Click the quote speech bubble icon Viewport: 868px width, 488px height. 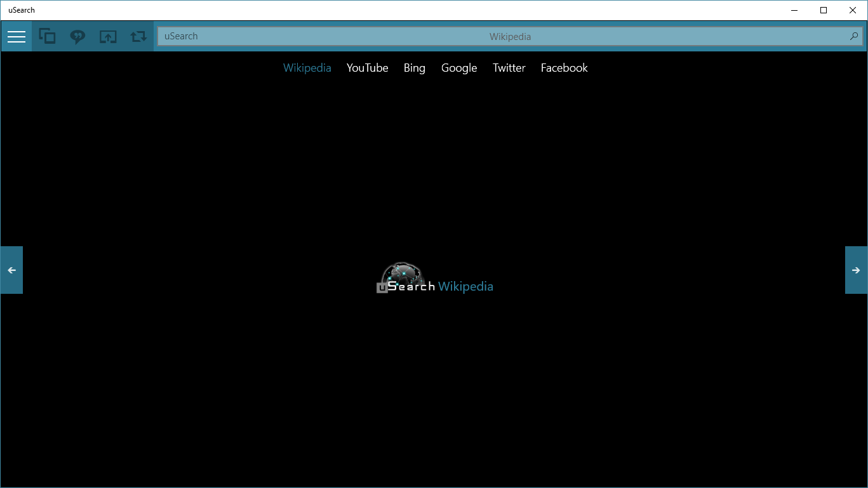[x=77, y=36]
